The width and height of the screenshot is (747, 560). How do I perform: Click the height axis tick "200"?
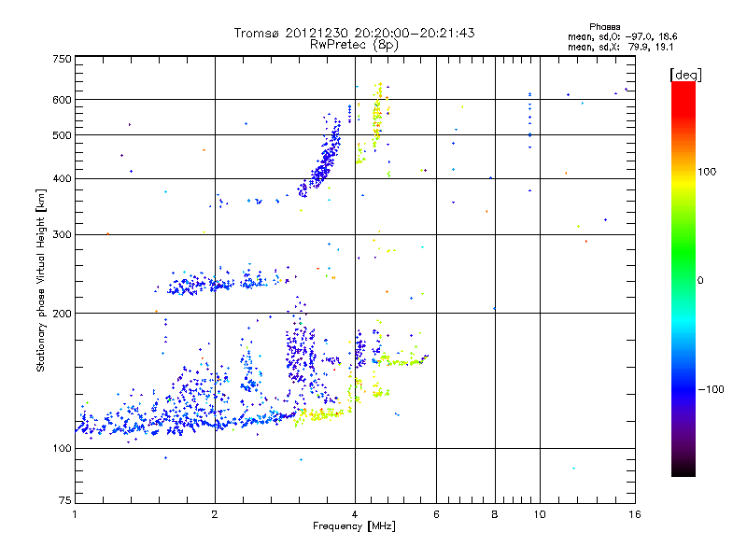(x=63, y=314)
